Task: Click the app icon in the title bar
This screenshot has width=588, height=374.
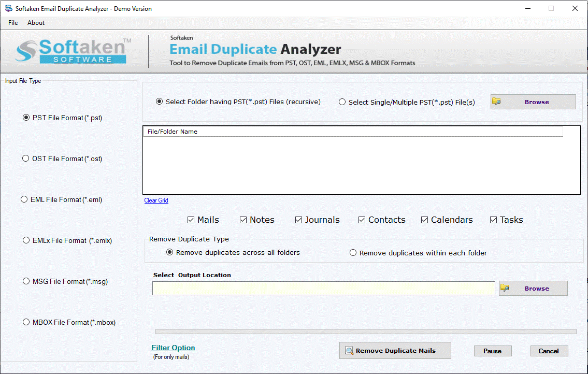Action: (x=7, y=8)
